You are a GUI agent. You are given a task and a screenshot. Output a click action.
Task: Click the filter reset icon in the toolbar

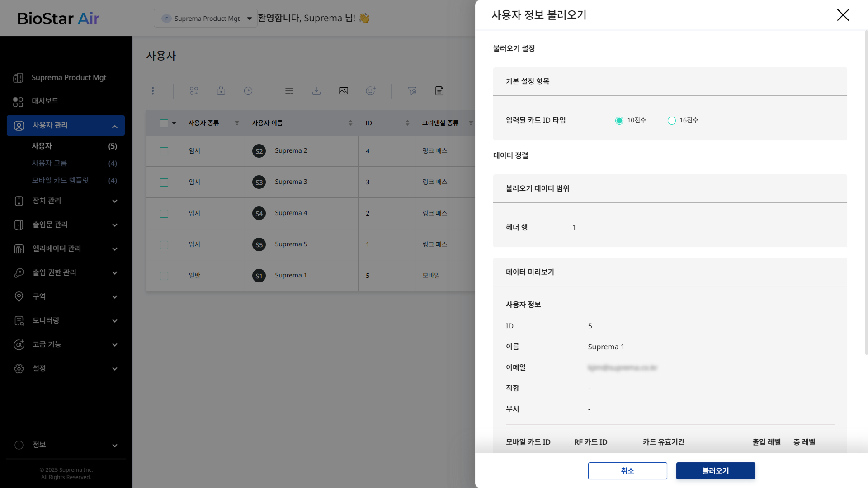click(x=412, y=91)
